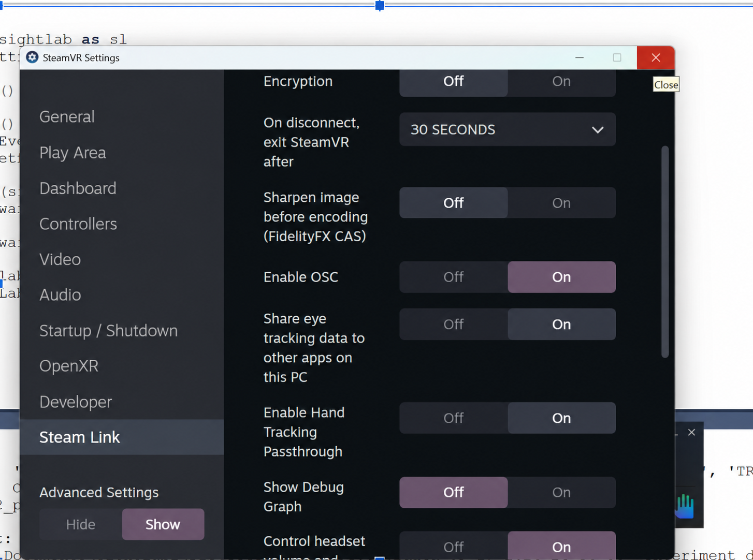Open the Play Area settings section
Image resolution: width=753 pixels, height=560 pixels.
(122, 153)
